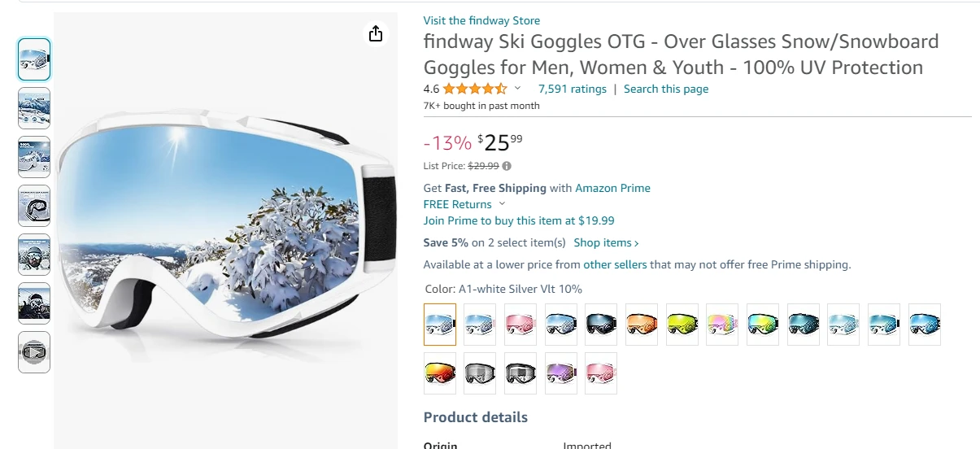
Task: Pick the red-orange mirrored lens swatch in second row
Action: click(440, 373)
